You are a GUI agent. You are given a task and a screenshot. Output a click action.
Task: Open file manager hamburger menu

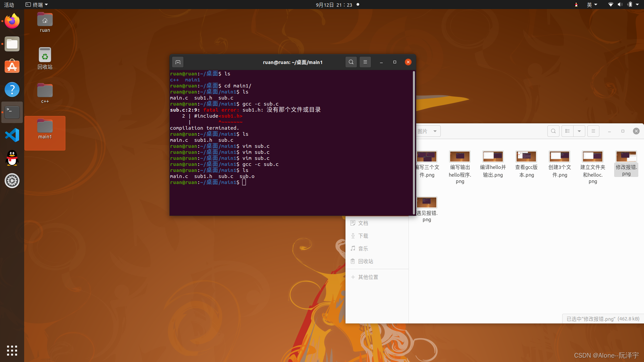(593, 131)
